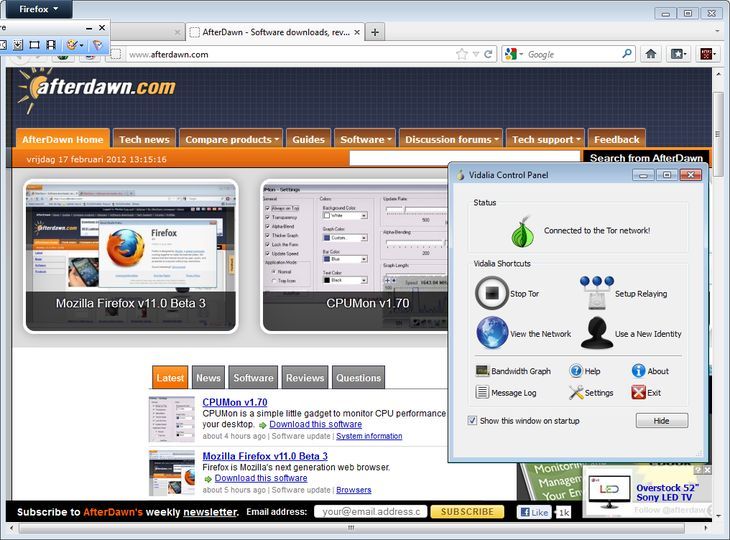730x540 pixels.
Task: Open the CPUMon v1.70 featured thumbnail
Action: tap(355, 256)
